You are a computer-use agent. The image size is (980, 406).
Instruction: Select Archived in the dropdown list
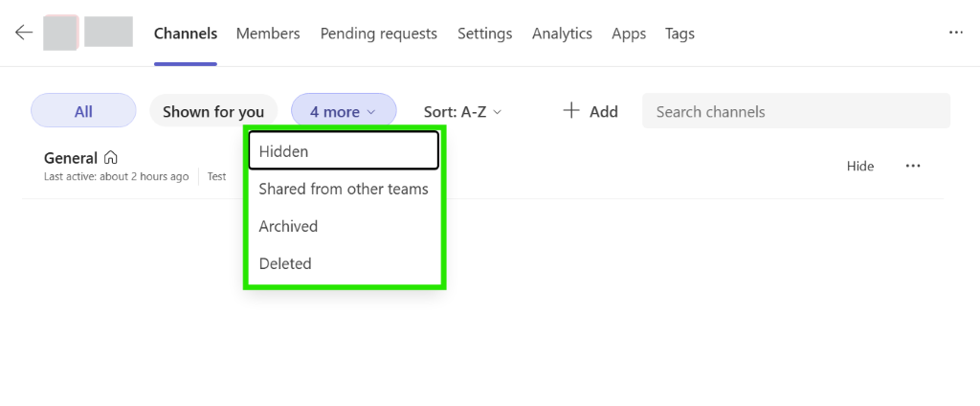288,226
